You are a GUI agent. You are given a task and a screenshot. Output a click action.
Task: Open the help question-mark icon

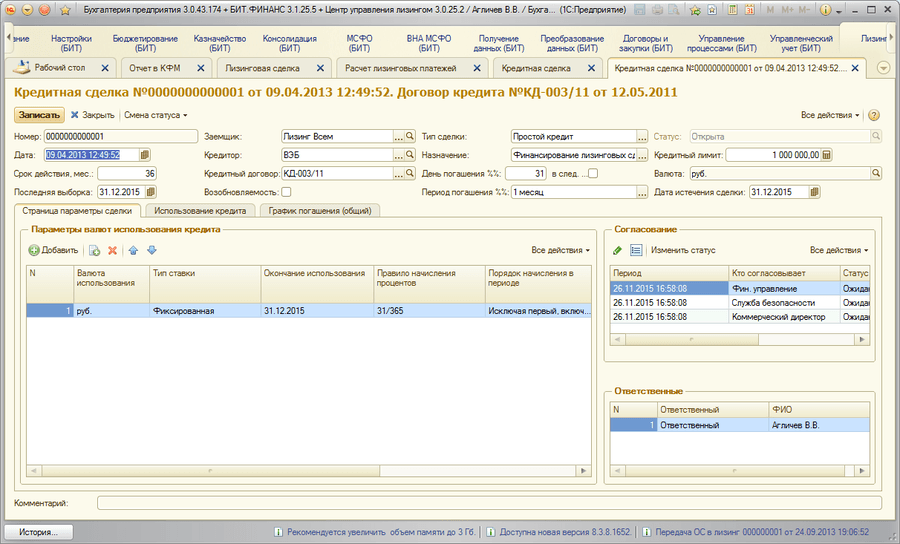(874, 115)
